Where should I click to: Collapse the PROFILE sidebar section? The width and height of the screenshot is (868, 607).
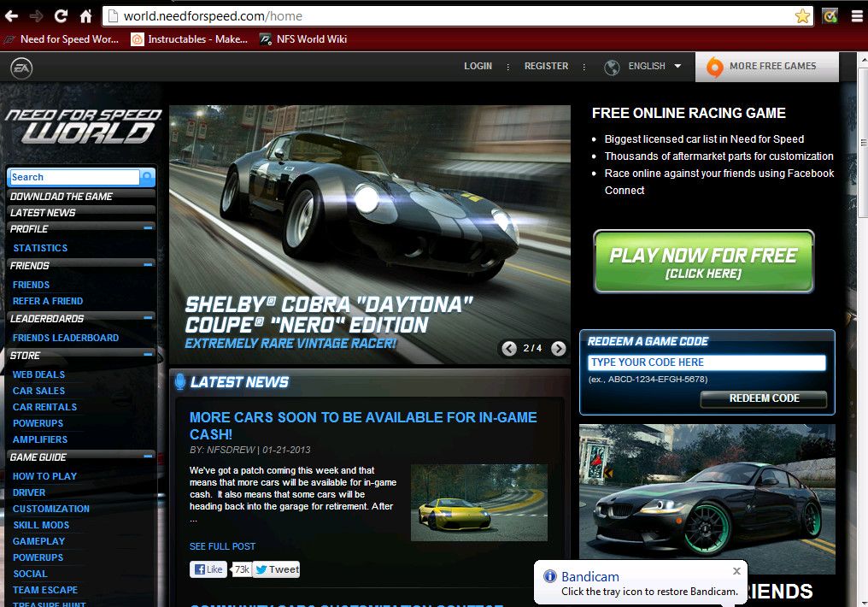tap(148, 227)
